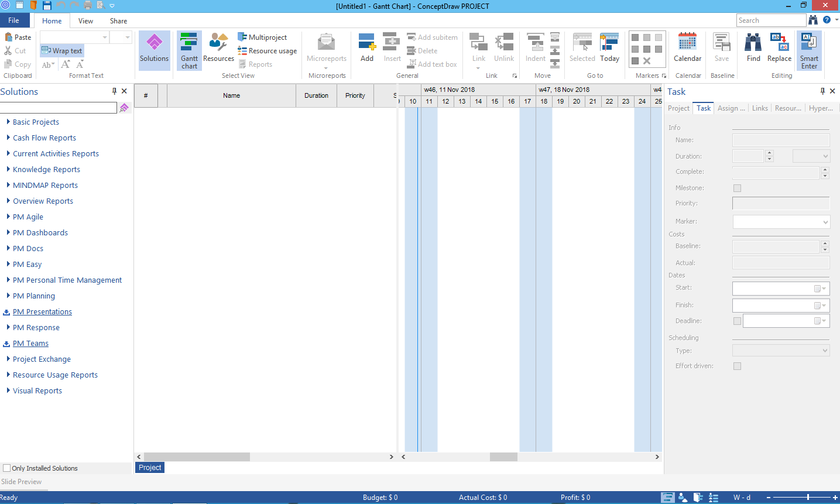Toggle Wrap text option
The image size is (840, 504).
pyautogui.click(x=62, y=51)
